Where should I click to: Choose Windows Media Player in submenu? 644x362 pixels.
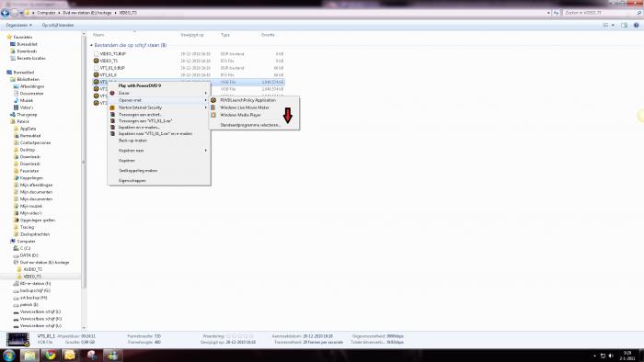click(240, 115)
